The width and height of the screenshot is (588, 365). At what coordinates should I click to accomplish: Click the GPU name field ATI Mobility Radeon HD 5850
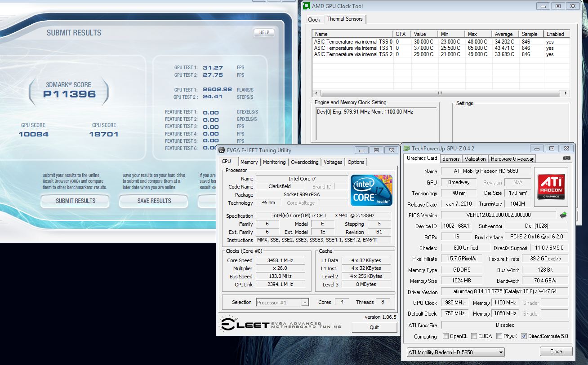(x=485, y=171)
